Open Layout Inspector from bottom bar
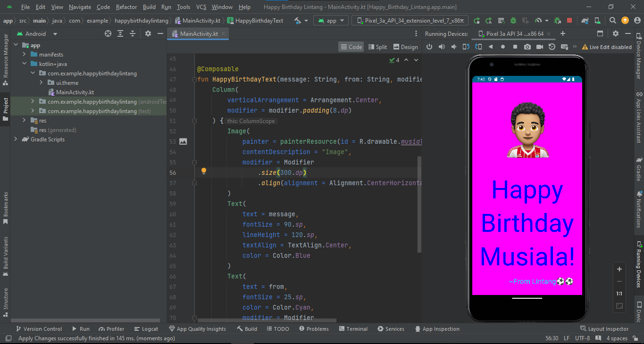 (x=604, y=329)
